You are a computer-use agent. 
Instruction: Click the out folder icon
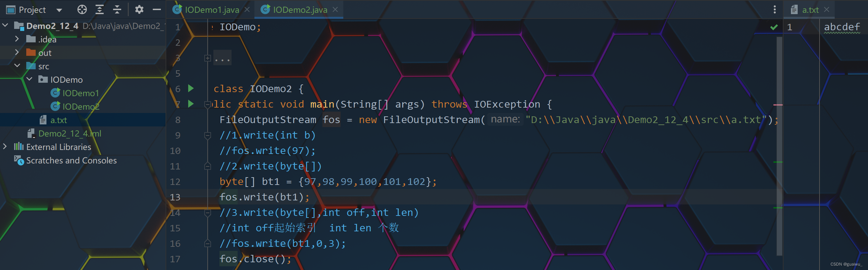pyautogui.click(x=31, y=52)
